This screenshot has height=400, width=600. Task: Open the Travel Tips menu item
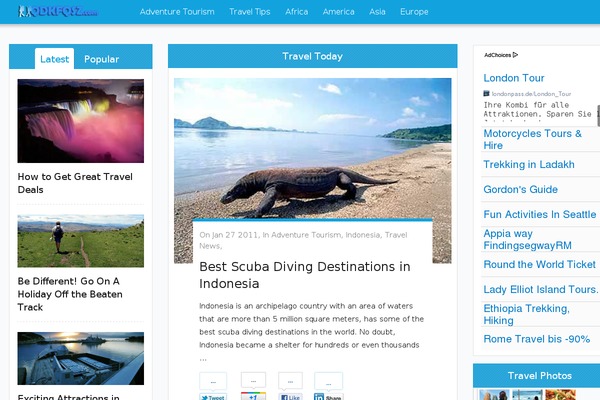pos(249,12)
